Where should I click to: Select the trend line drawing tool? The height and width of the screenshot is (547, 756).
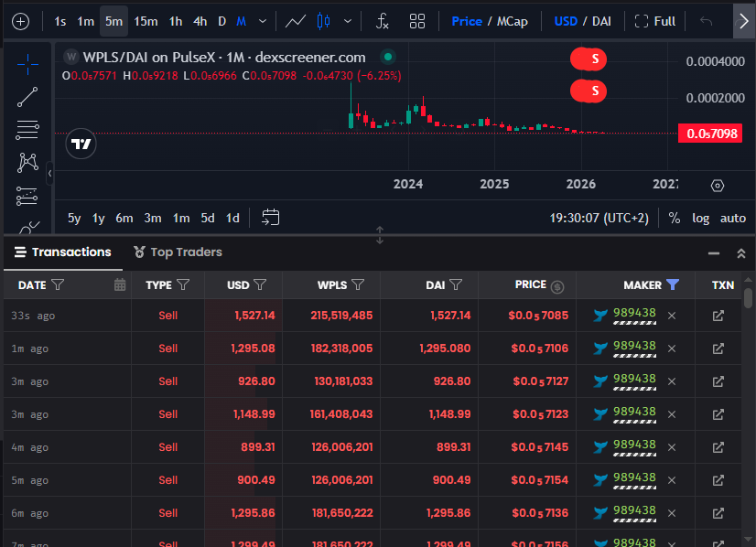pos(27,97)
